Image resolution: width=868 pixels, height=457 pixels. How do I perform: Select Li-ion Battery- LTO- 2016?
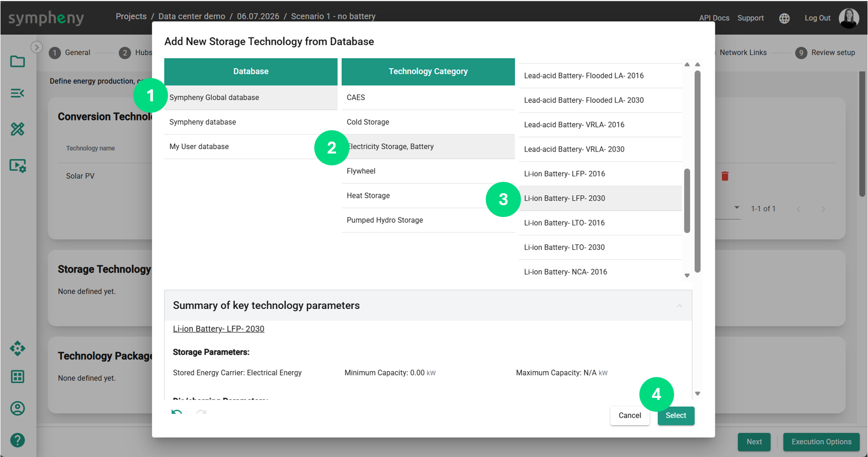(x=600, y=223)
